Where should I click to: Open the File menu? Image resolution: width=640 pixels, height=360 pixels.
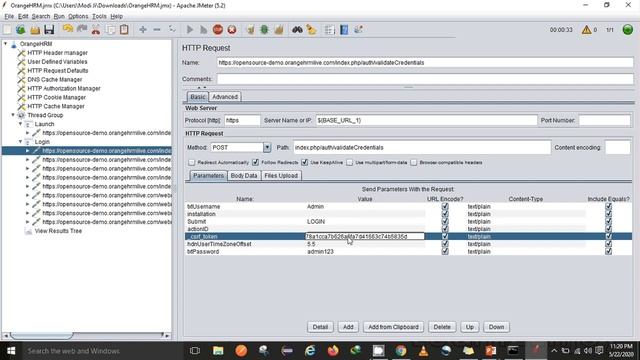point(9,16)
